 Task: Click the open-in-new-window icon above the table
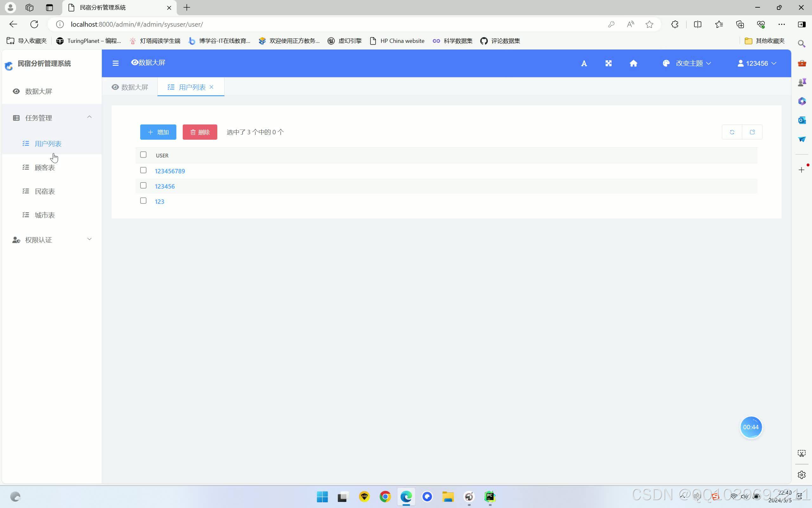tap(752, 132)
